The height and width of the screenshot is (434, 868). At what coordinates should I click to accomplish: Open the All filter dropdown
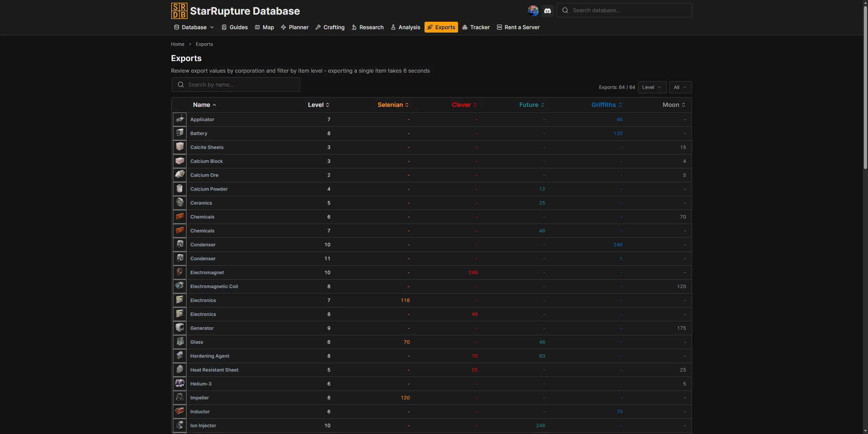(680, 87)
